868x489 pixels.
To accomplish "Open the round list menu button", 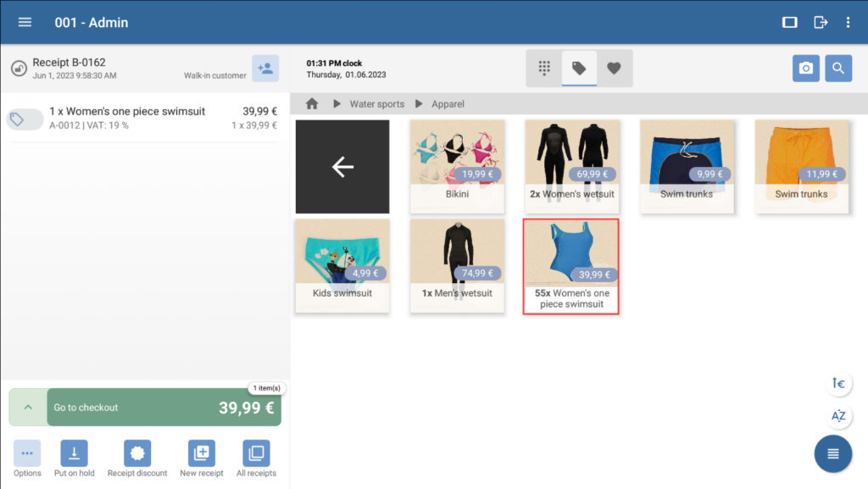I will click(x=832, y=453).
